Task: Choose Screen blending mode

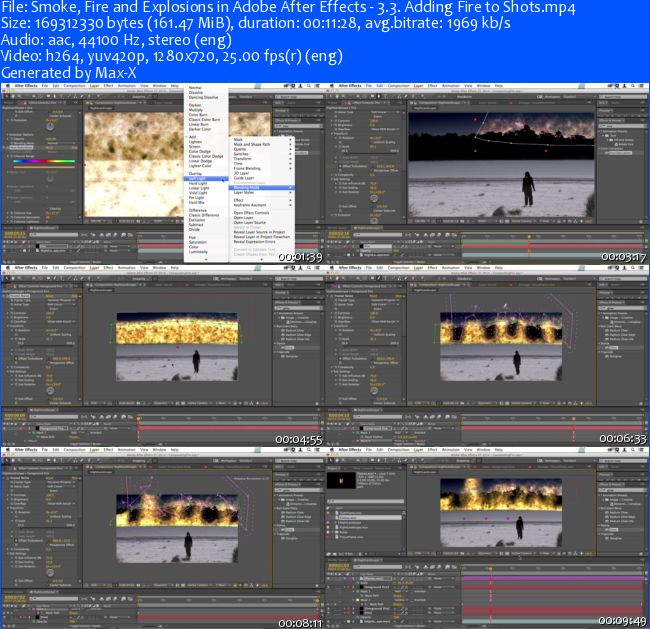Action: tap(206, 146)
